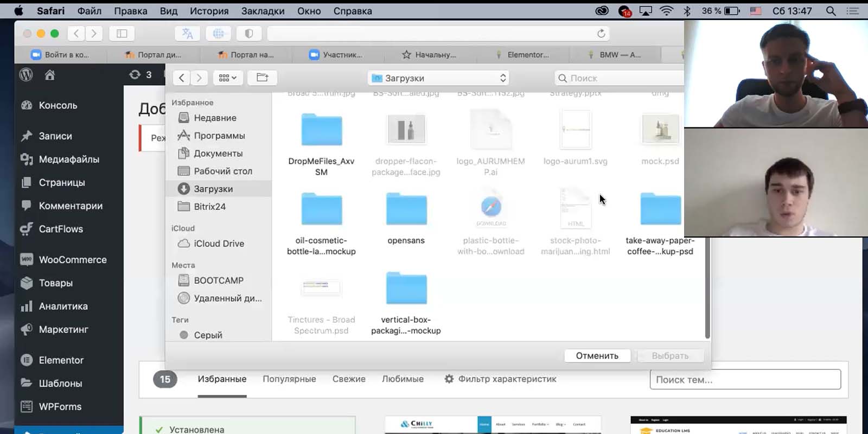
Task: Open the Фильтр характеристик filter
Action: tap(500, 379)
